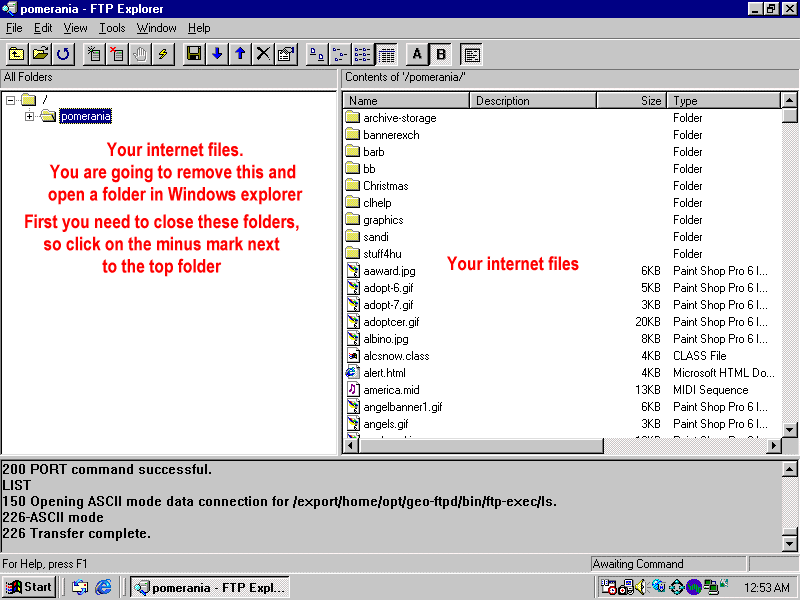
Task: Click the Refresh toolbar icon
Action: tap(63, 54)
